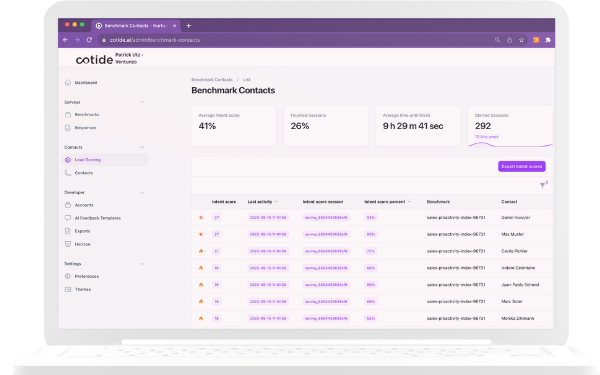This screenshot has height=375, width=600.
Task: Open a new browser tab
Action: [188, 26]
